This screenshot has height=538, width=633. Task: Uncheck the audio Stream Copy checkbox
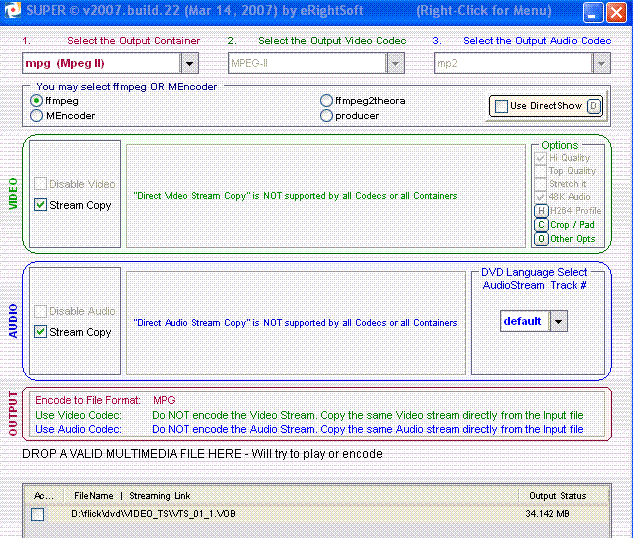click(40, 332)
